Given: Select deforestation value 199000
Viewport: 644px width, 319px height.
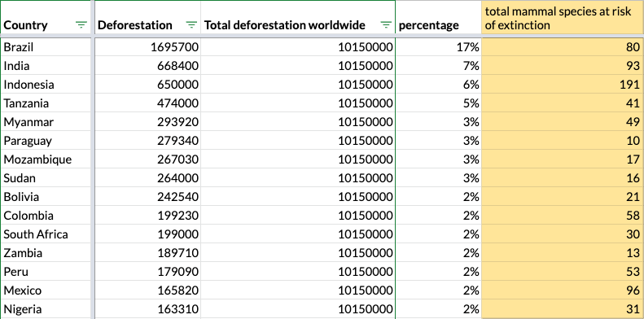Looking at the screenshot, I should click(148, 234).
